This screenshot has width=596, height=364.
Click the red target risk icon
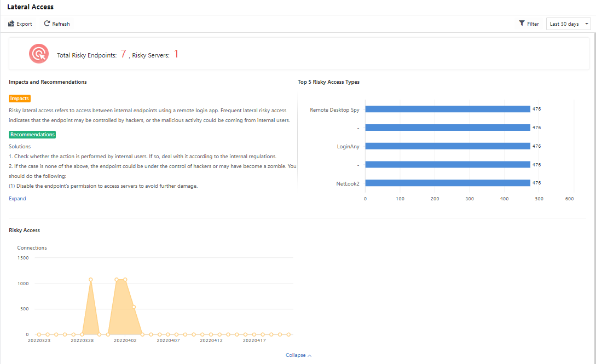click(38, 53)
